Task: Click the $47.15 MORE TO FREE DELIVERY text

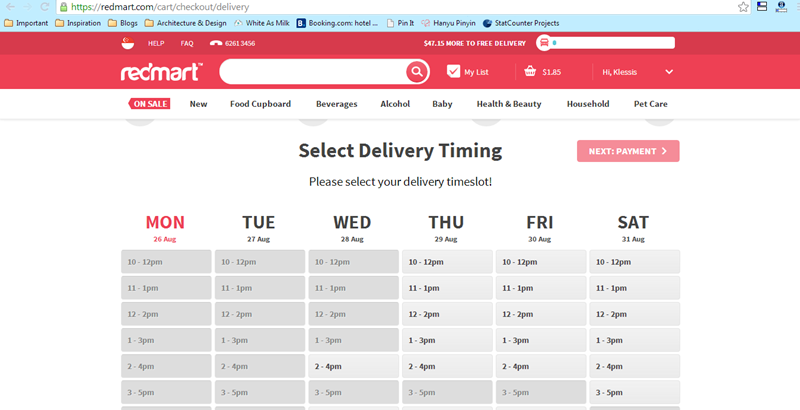Action: point(474,43)
